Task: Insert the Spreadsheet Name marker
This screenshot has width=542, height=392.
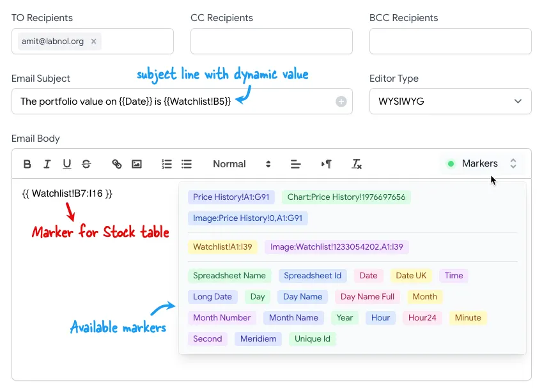Action: click(x=229, y=276)
